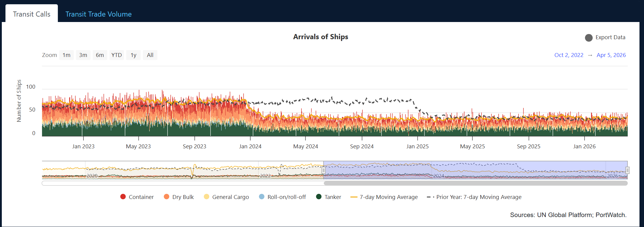This screenshot has height=227, width=644.
Task: Edit the start date Oct 2, 2022
Action: [x=569, y=55]
